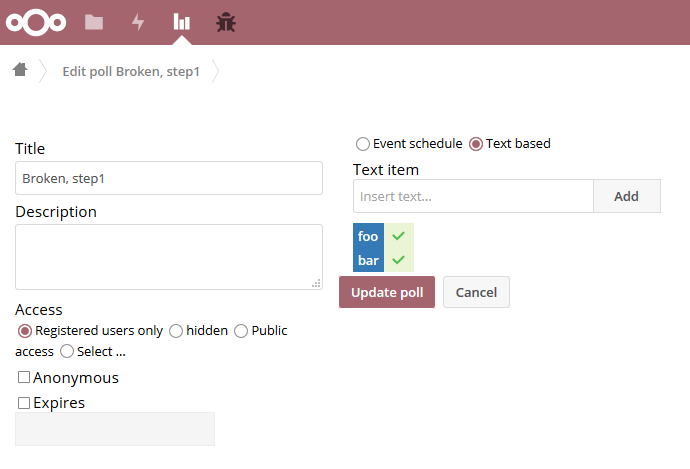Screen dimensions: 690x469
Task: Go to home via breadcrumb house icon
Action: coord(20,70)
